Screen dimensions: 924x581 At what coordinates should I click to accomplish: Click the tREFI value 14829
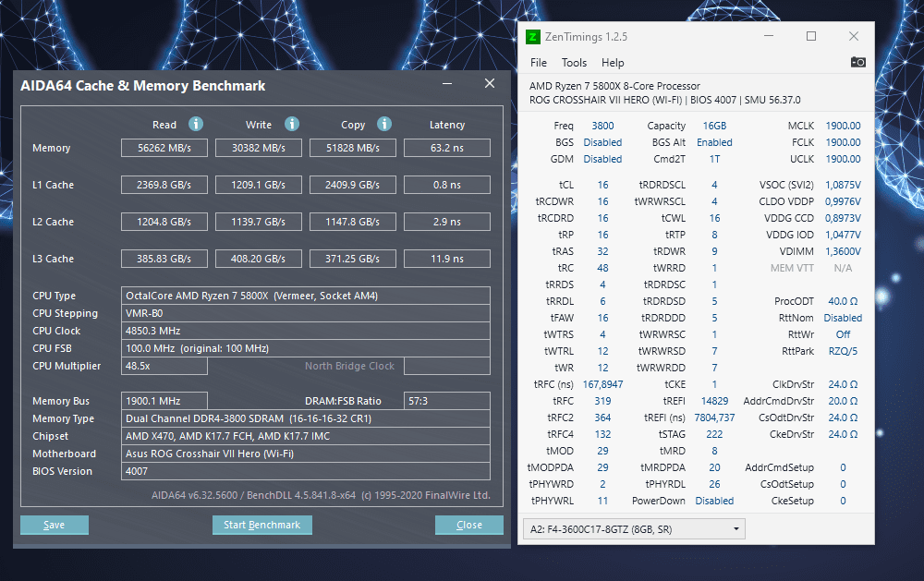pyautogui.click(x=714, y=401)
